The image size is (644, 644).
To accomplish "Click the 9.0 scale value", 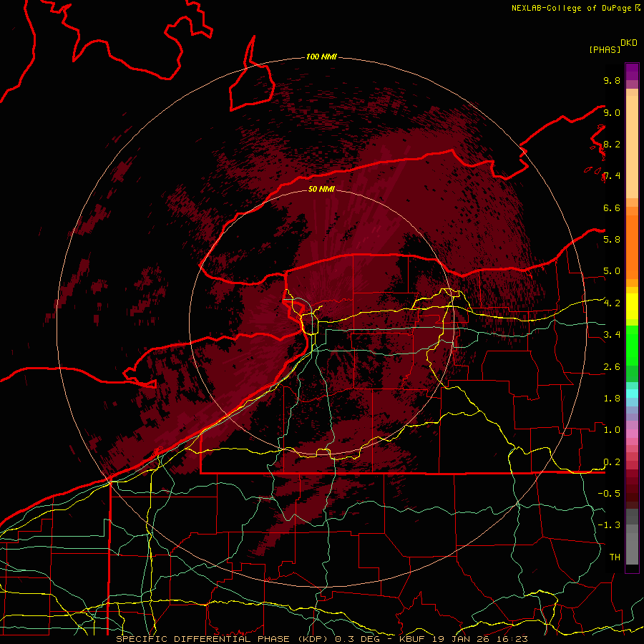I will tap(612, 112).
